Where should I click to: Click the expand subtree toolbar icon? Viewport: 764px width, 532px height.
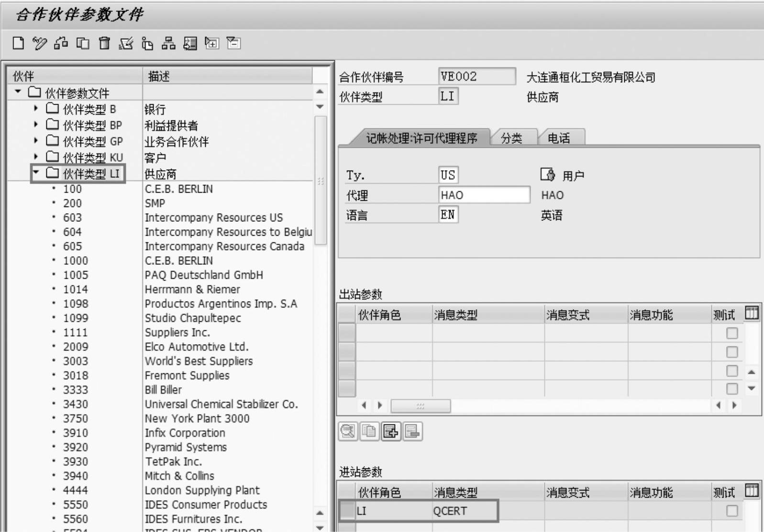[211, 43]
